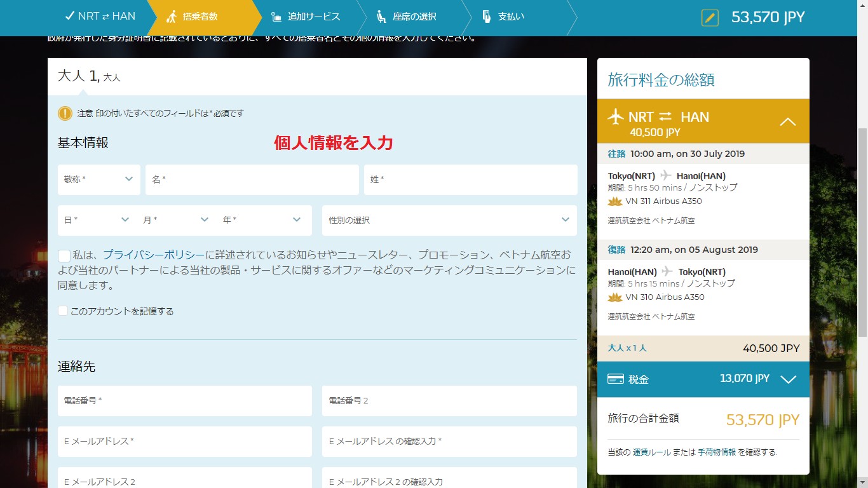Click the airplane icon in NRT HAN header
Image resolution: width=868 pixels, height=488 pixels.
click(616, 117)
